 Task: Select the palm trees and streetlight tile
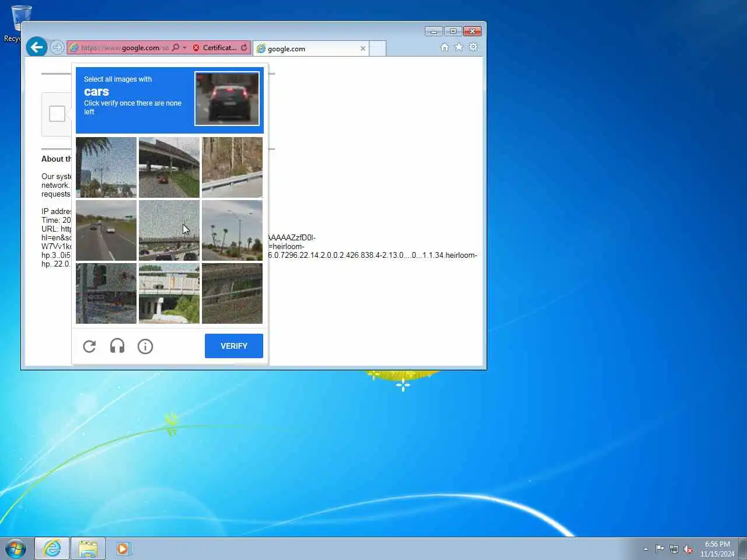232,230
